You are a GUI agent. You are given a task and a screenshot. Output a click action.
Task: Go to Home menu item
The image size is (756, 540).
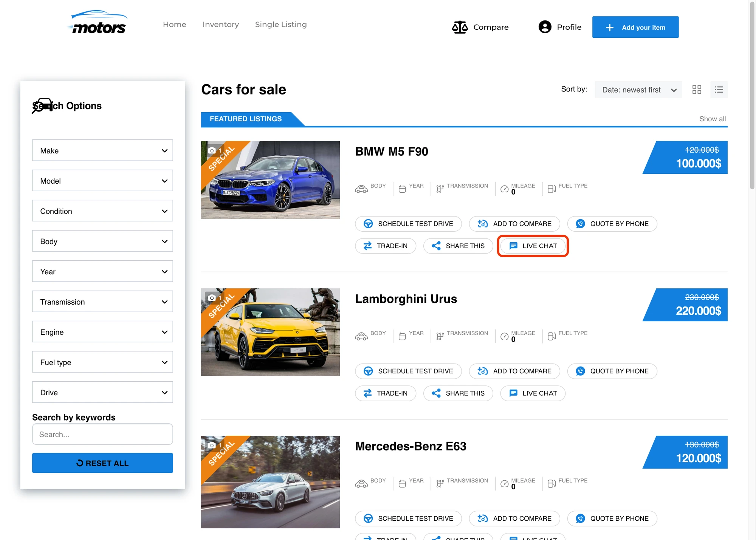(175, 25)
